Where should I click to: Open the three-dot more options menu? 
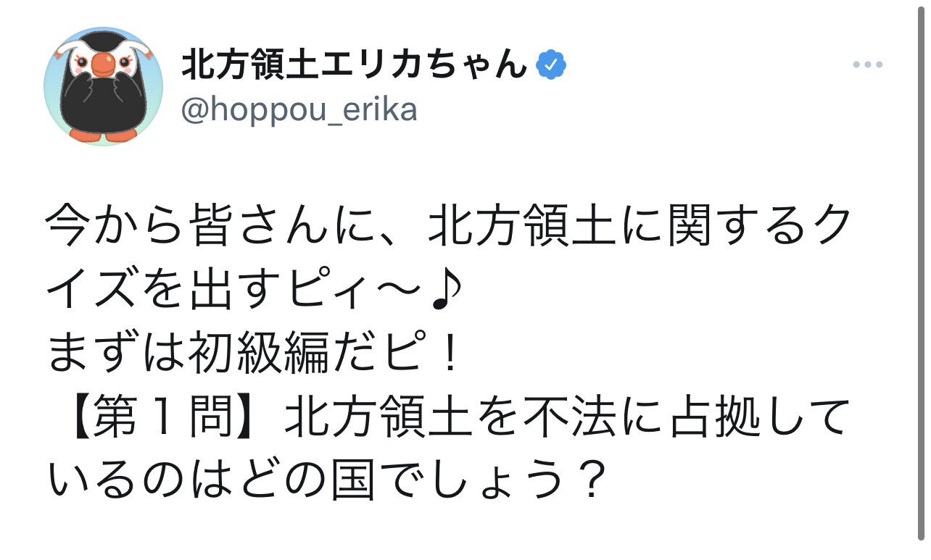[x=866, y=65]
